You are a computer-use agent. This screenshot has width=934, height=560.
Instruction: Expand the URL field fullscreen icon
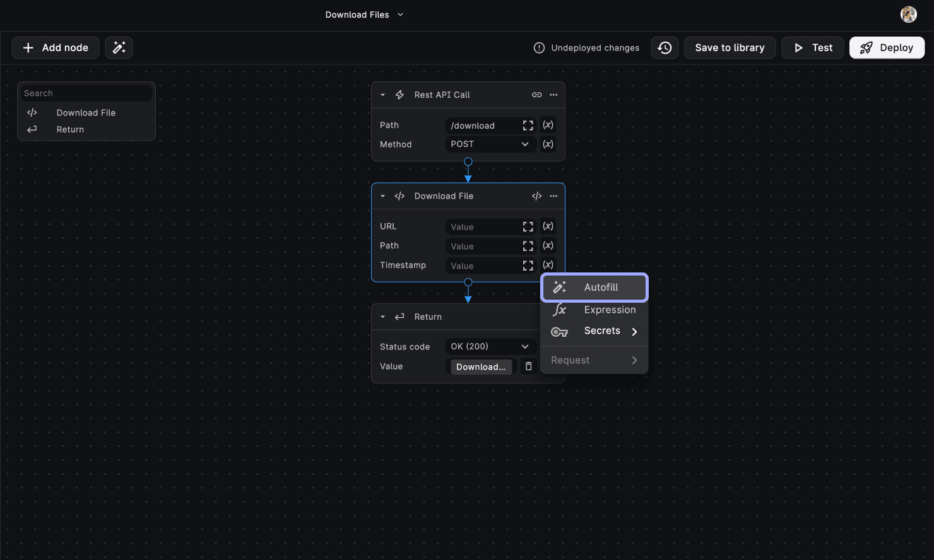[528, 227]
